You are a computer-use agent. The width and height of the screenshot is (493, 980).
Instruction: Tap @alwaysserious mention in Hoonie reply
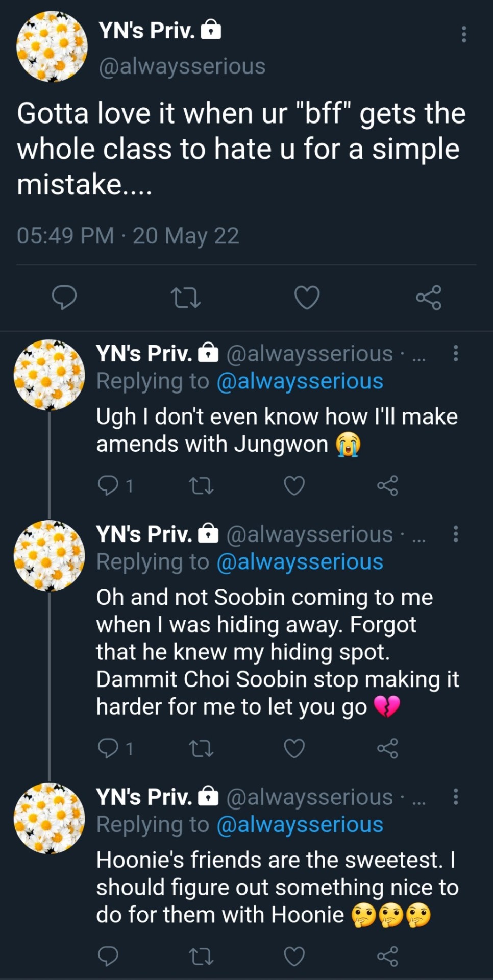300,825
